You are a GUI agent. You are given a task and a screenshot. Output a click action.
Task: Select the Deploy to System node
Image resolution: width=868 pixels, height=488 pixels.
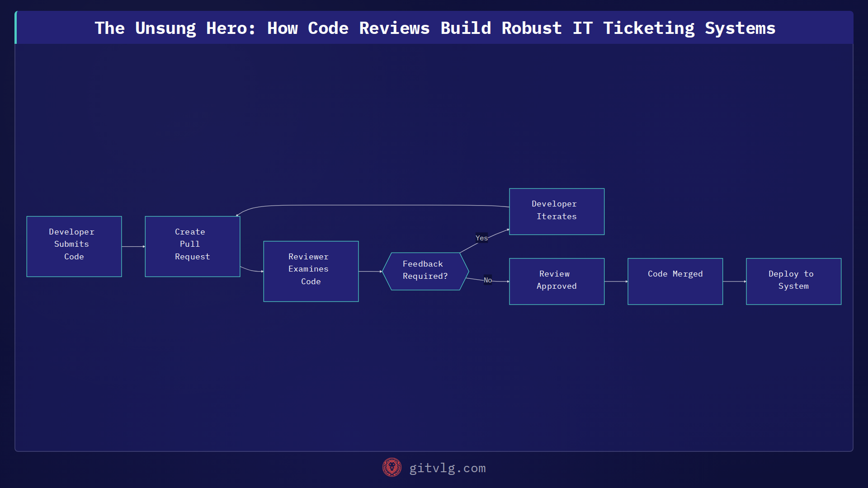[x=793, y=282]
